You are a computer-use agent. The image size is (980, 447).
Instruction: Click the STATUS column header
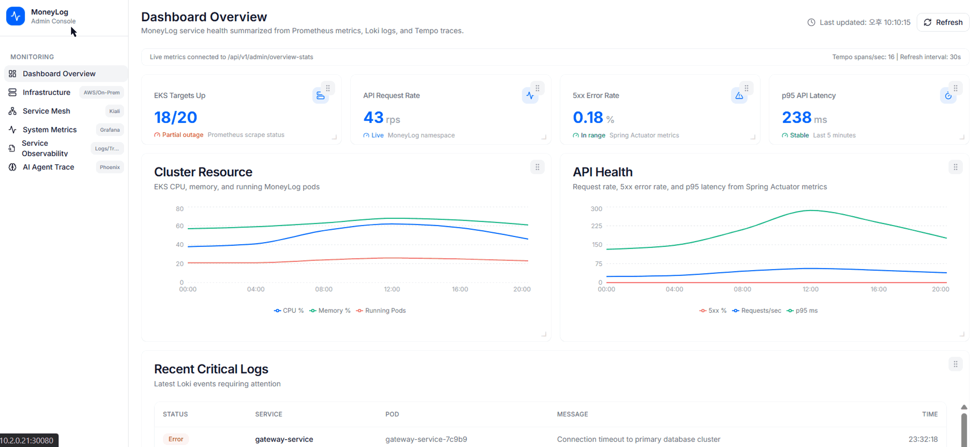[x=175, y=414]
